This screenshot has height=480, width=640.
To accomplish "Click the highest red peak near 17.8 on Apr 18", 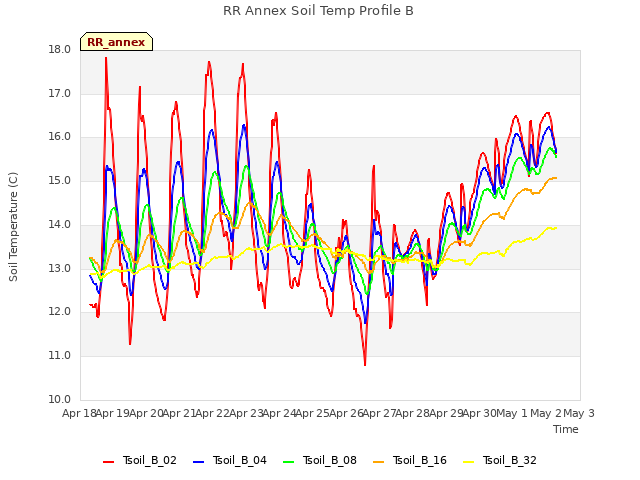I will point(106,58).
